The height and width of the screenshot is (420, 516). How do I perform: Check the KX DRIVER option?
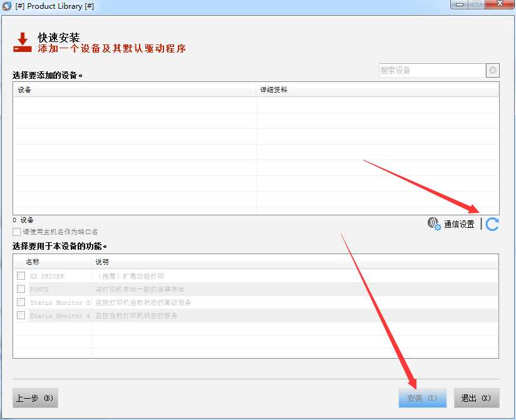point(21,275)
